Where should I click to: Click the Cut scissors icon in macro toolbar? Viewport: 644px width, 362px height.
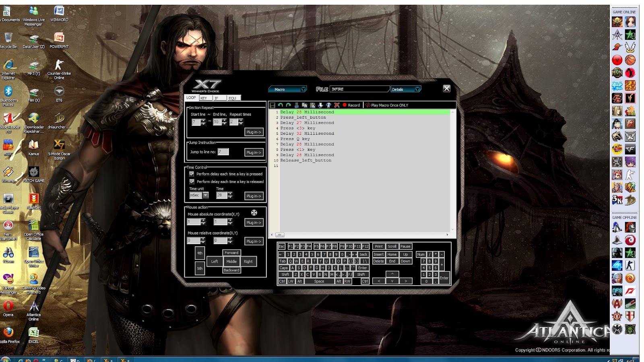pyautogui.click(x=297, y=105)
